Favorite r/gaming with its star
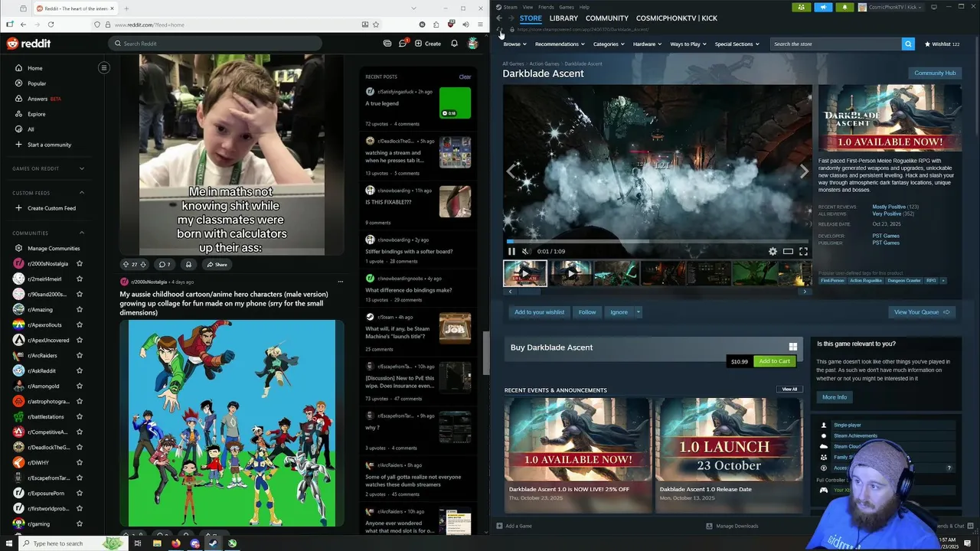 coord(80,523)
